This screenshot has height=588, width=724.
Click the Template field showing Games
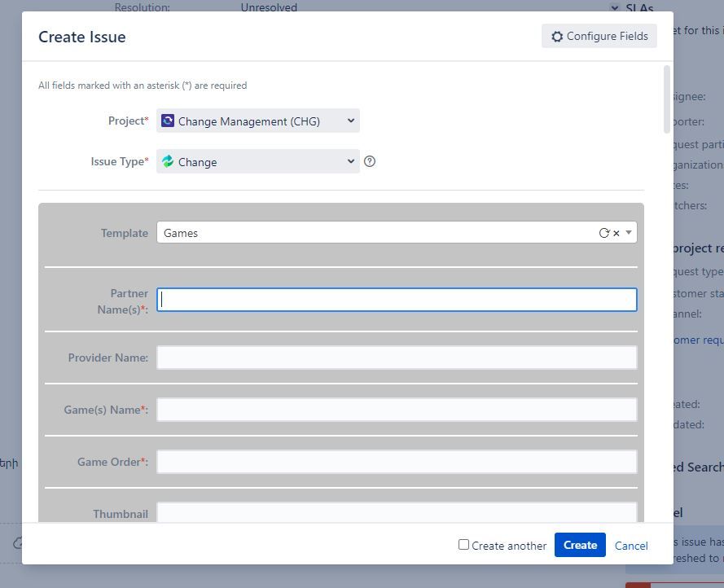397,233
